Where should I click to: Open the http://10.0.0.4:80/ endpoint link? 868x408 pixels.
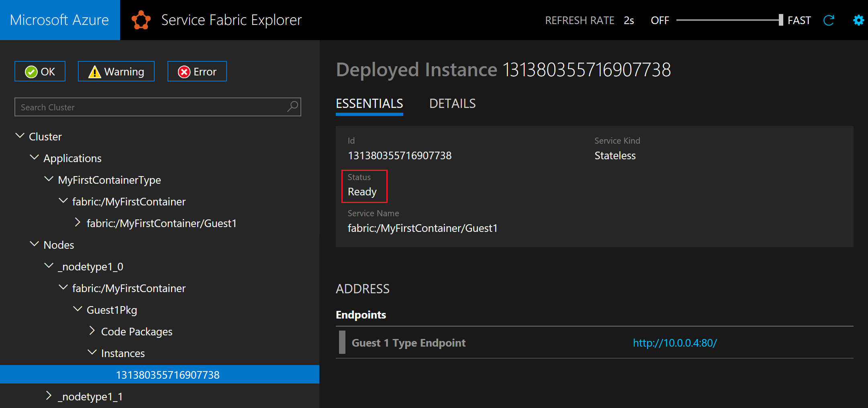point(675,343)
